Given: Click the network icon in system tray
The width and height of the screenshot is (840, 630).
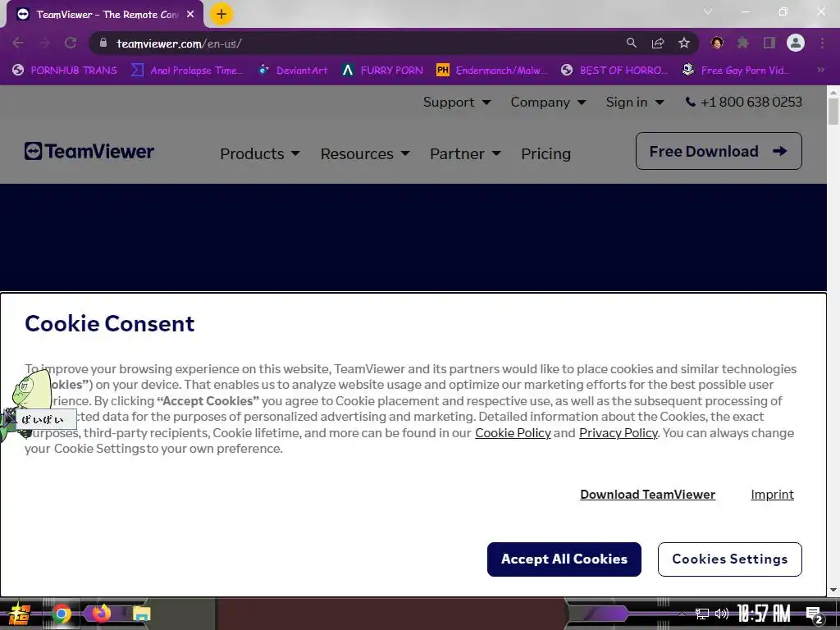Looking at the screenshot, I should (702, 614).
